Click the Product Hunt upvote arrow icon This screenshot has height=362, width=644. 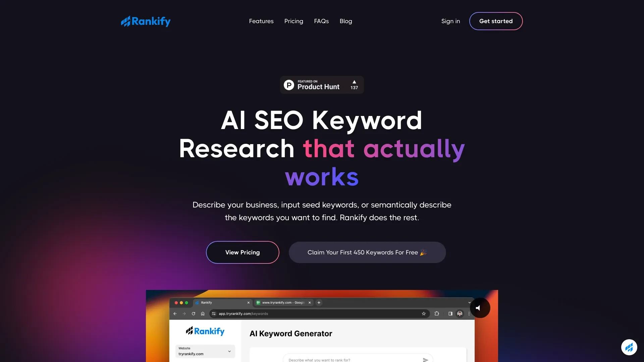pos(354,82)
